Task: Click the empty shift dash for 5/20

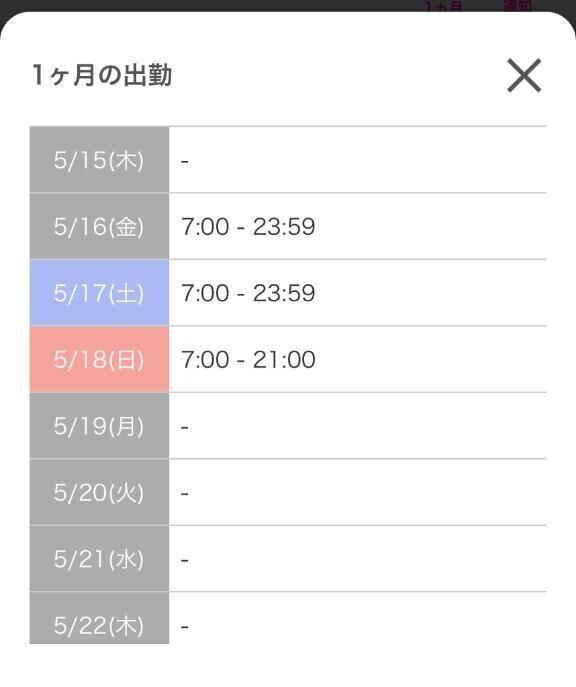Action: click(x=185, y=494)
